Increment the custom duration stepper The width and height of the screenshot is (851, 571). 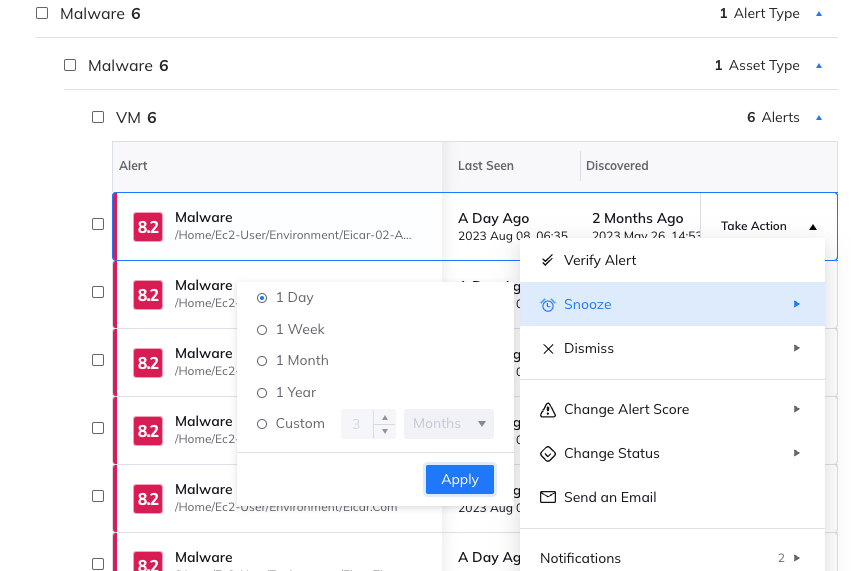pos(386,417)
